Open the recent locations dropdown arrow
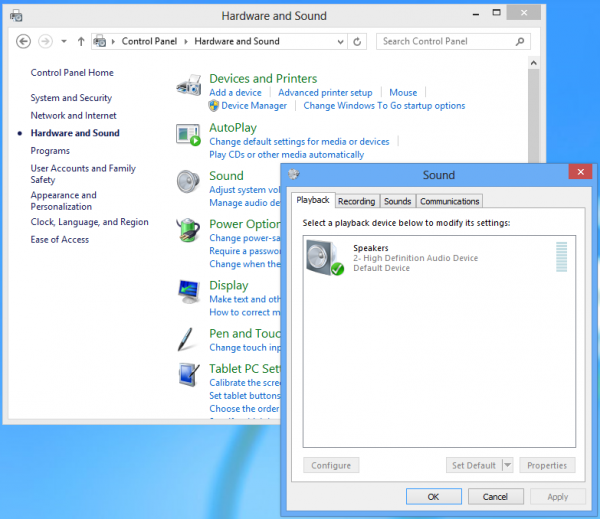The width and height of the screenshot is (600, 519). tap(64, 41)
